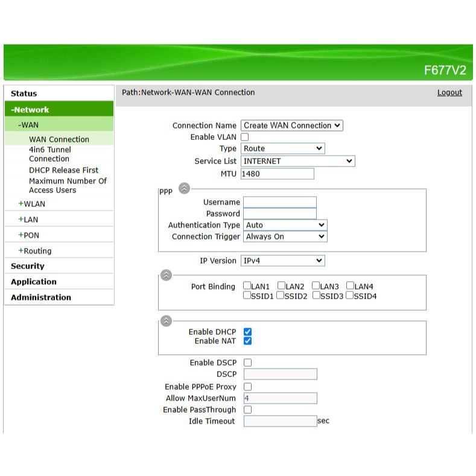Collapse the Port Binding section icon
Image resolution: width=476 pixels, height=476 pixels.
pyautogui.click(x=167, y=275)
